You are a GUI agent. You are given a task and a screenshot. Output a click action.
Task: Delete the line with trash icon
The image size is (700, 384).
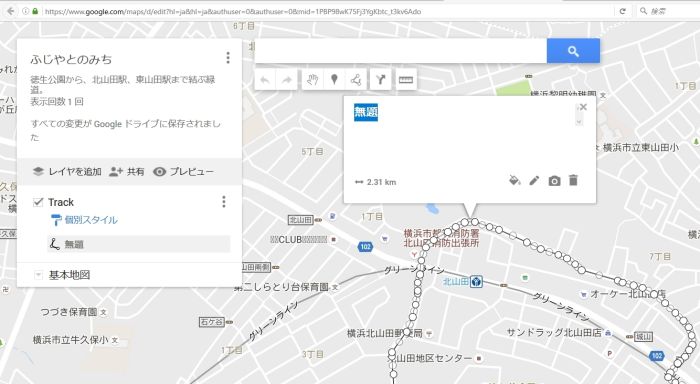[x=573, y=180]
